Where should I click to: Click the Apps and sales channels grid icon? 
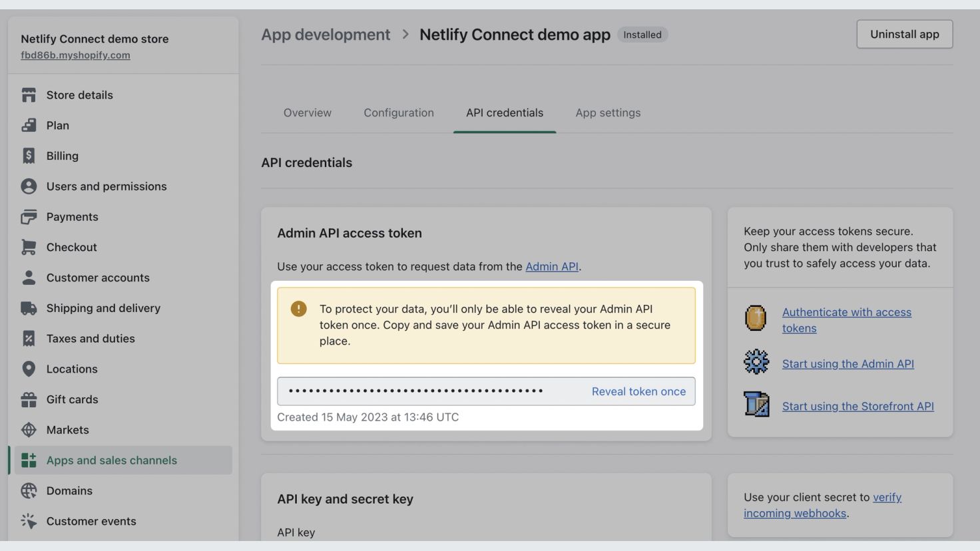tap(29, 460)
